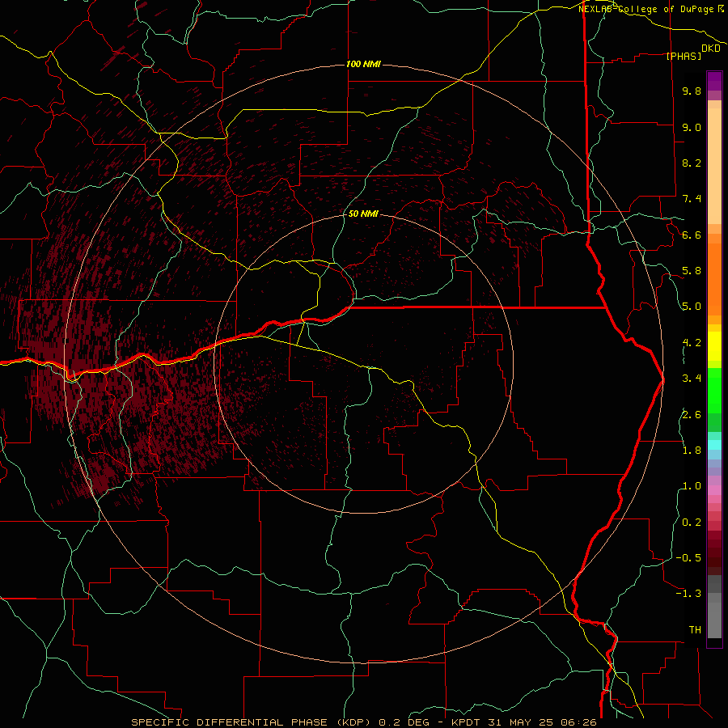
Task: Pick the 6.6 scale label
Action: coord(692,235)
